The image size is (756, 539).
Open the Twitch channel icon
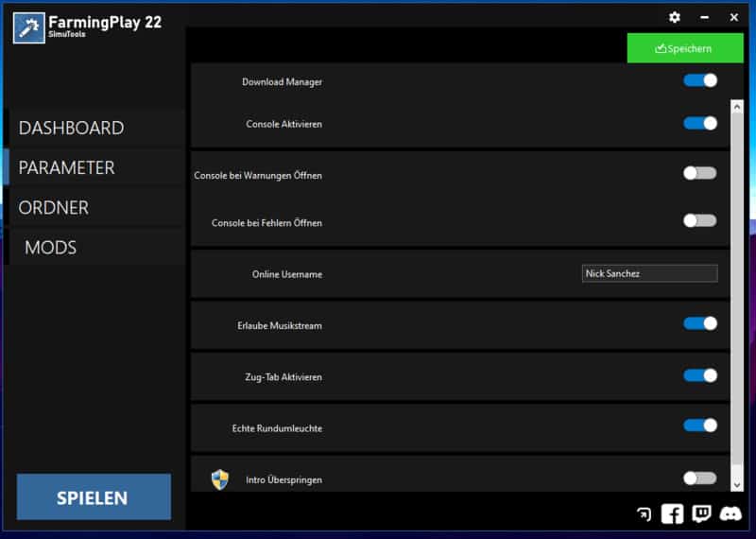click(701, 513)
